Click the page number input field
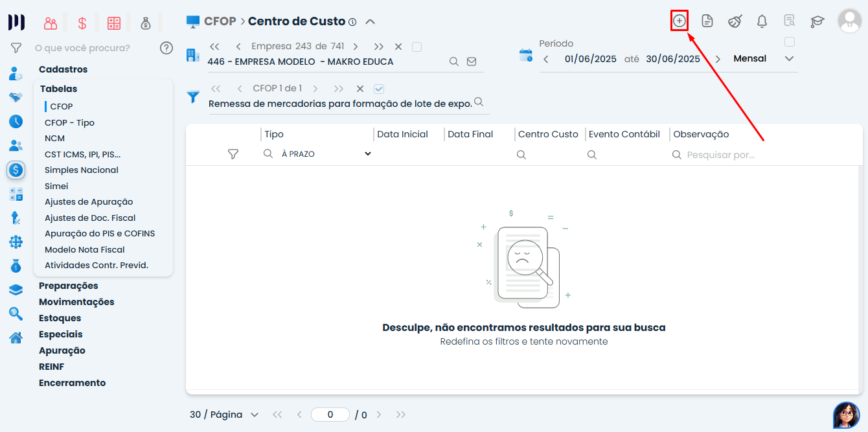 point(330,414)
